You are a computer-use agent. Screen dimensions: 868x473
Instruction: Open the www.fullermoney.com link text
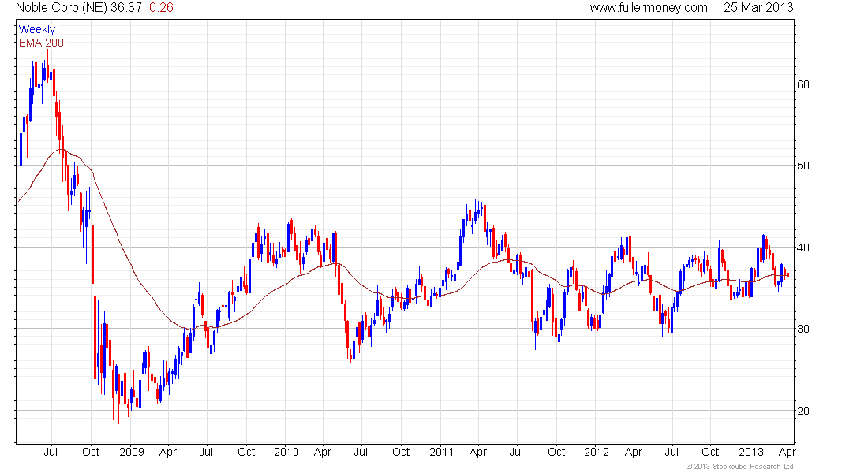648,8
